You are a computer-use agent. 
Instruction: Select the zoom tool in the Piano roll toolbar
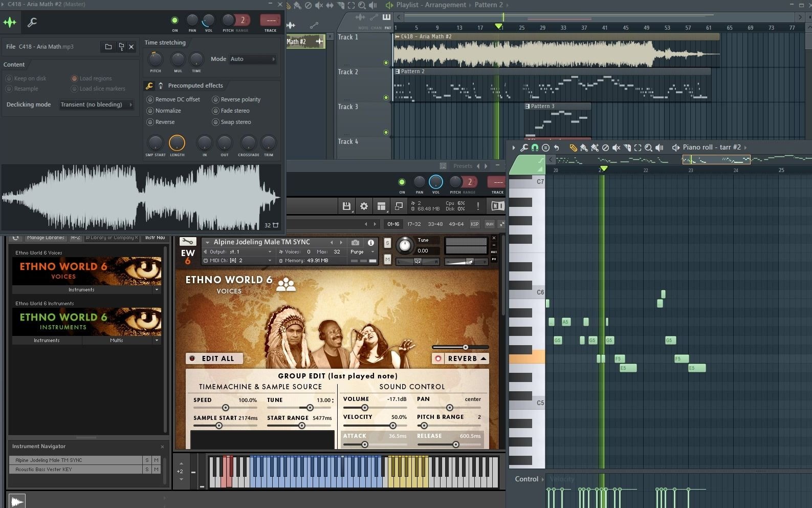648,147
